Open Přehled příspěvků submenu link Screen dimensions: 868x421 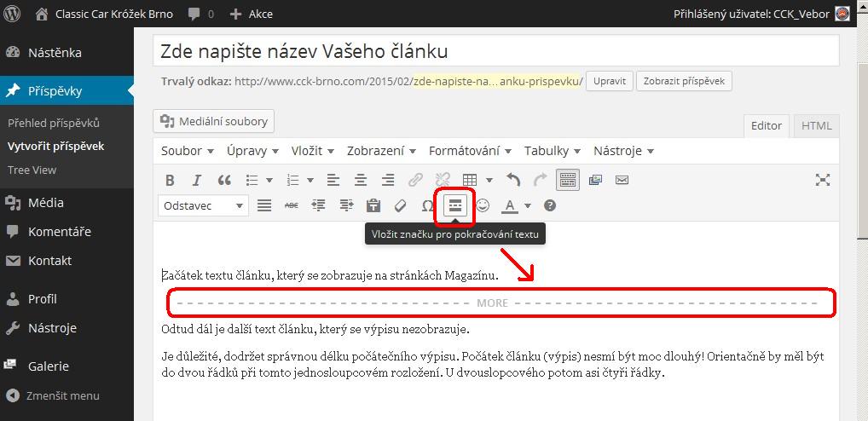pos(54,124)
